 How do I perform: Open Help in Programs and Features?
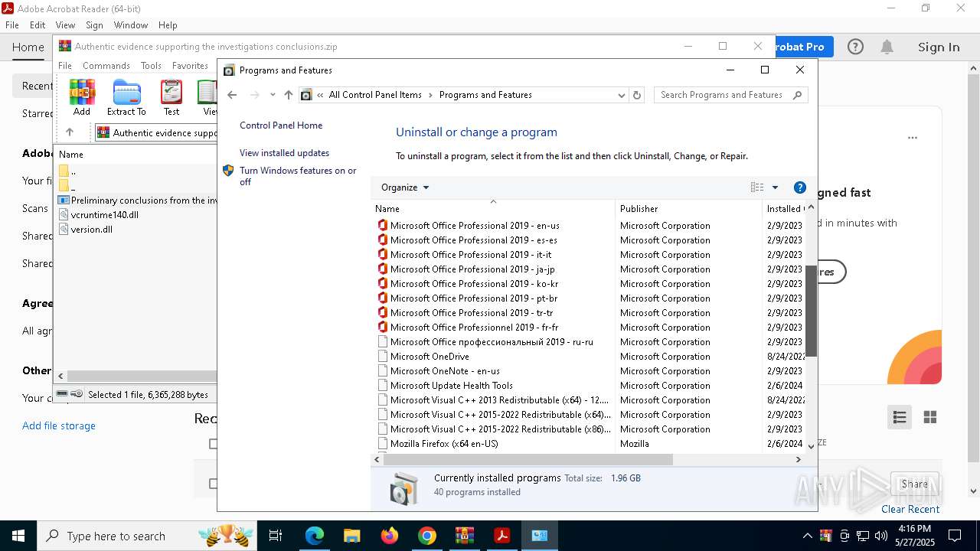[x=800, y=187]
